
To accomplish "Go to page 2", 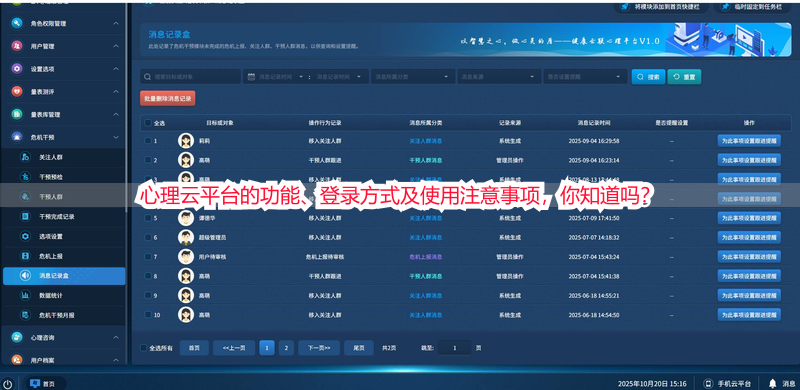I will [286, 348].
